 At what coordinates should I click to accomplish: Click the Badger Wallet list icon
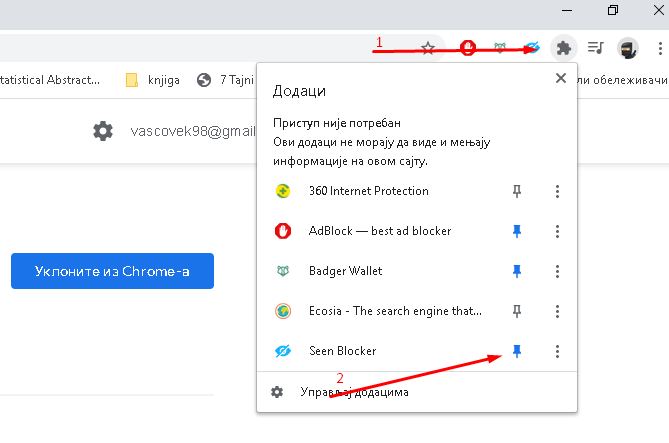[283, 271]
